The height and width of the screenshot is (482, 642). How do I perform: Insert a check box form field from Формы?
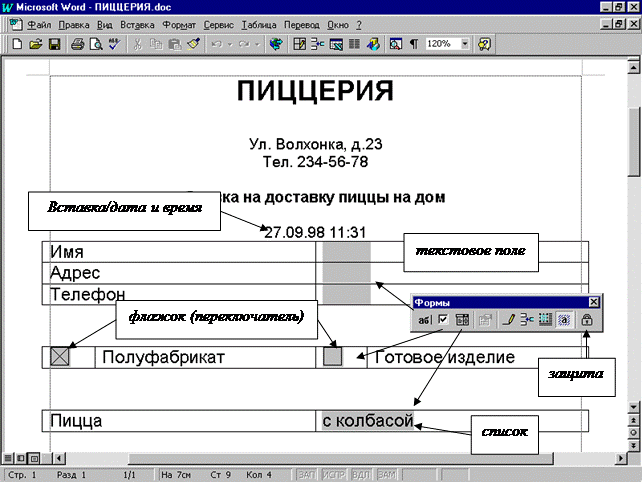pyautogui.click(x=443, y=319)
